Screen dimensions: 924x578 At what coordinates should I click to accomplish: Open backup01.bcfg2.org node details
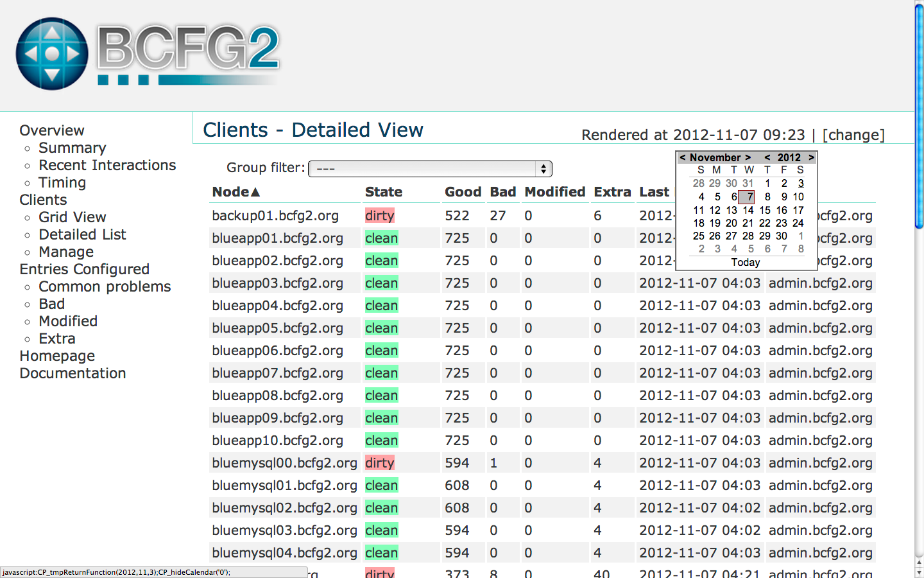click(x=275, y=216)
